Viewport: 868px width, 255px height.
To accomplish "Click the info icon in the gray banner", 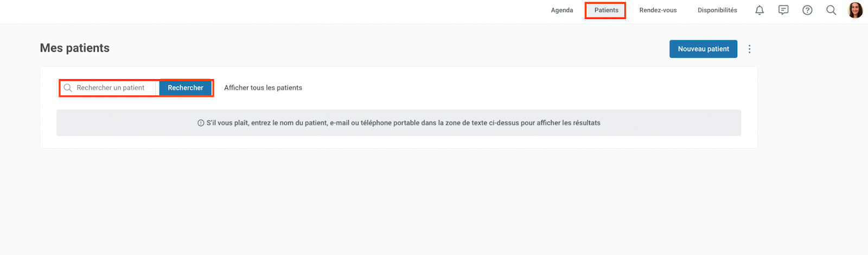I will pyautogui.click(x=201, y=123).
